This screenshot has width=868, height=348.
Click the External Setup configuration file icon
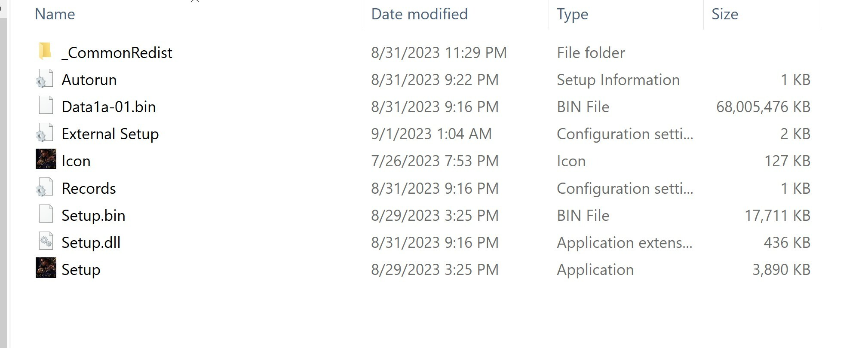click(x=45, y=133)
